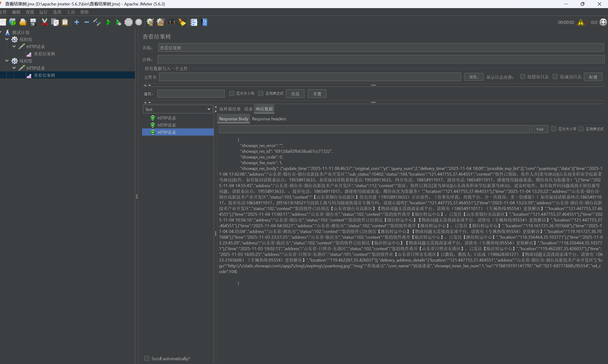Open the 运行 menu
Screen dimensions: 608x364
(43, 12)
